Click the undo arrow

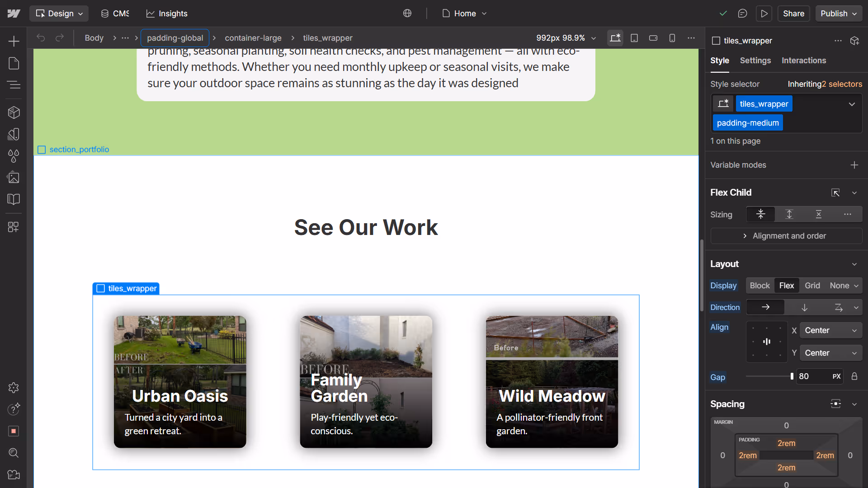point(41,38)
